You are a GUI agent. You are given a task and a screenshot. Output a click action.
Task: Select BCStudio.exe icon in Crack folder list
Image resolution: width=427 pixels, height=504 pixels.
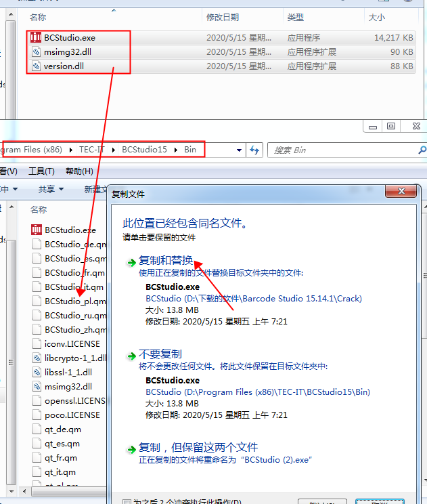pyautogui.click(x=36, y=38)
